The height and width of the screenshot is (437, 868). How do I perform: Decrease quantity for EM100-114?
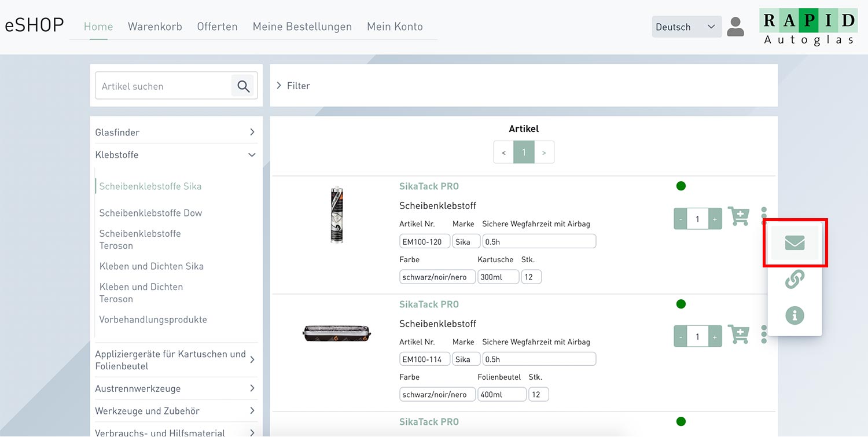[x=681, y=336]
